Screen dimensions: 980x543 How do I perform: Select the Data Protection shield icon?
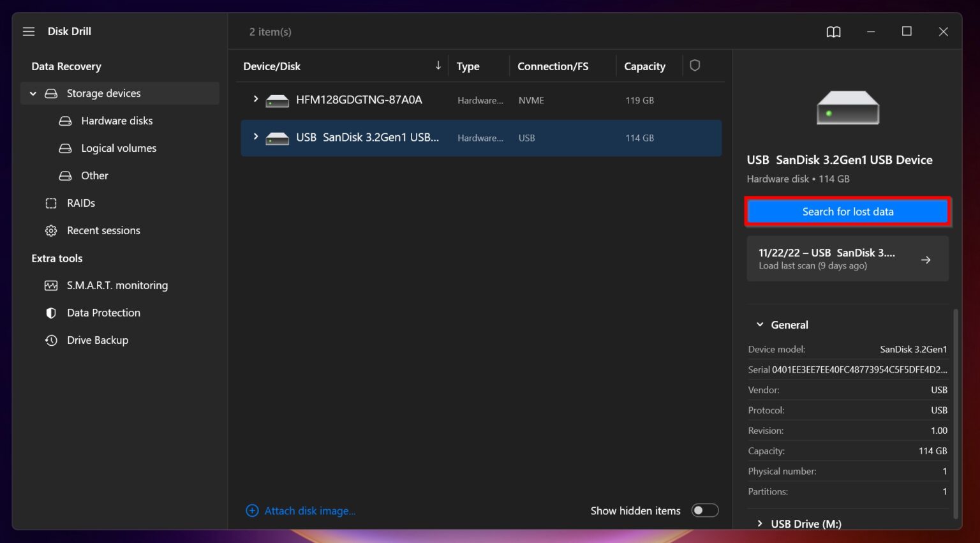click(51, 313)
